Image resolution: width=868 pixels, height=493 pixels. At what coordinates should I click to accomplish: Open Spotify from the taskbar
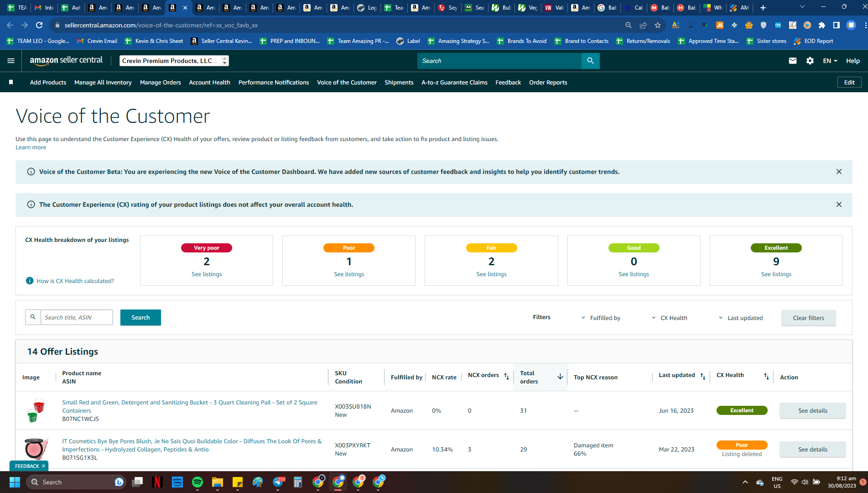pyautogui.click(x=198, y=482)
